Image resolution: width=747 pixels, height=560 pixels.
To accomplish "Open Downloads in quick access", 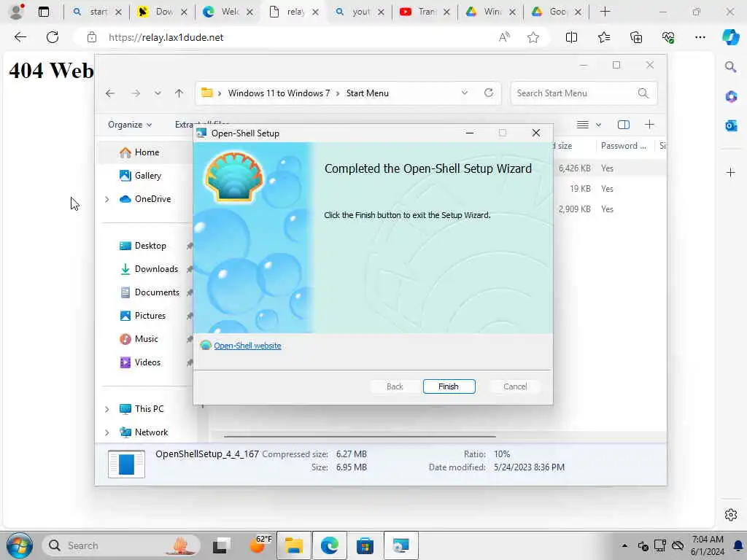I will (156, 269).
